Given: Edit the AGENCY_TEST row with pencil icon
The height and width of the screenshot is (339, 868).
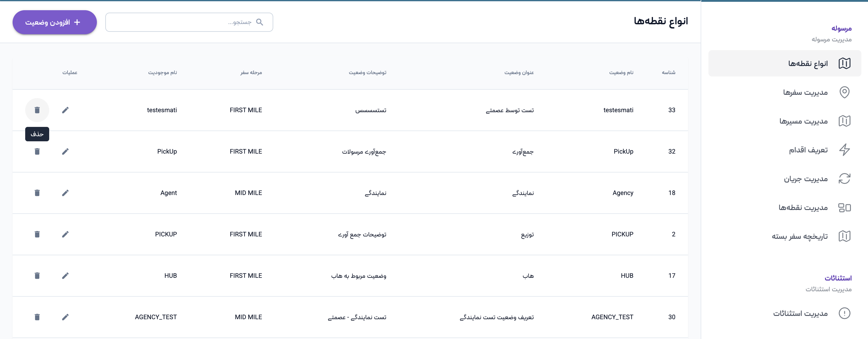Looking at the screenshot, I should point(65,317).
